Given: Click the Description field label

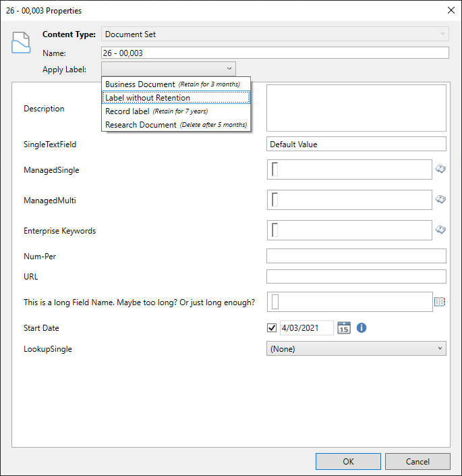Looking at the screenshot, I should pyautogui.click(x=44, y=109).
